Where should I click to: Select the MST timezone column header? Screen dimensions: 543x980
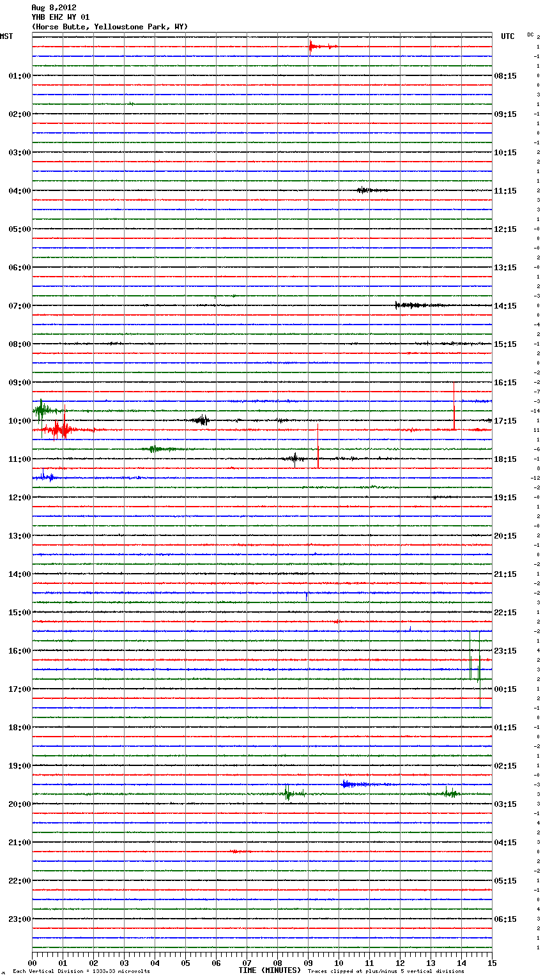[x=6, y=36]
